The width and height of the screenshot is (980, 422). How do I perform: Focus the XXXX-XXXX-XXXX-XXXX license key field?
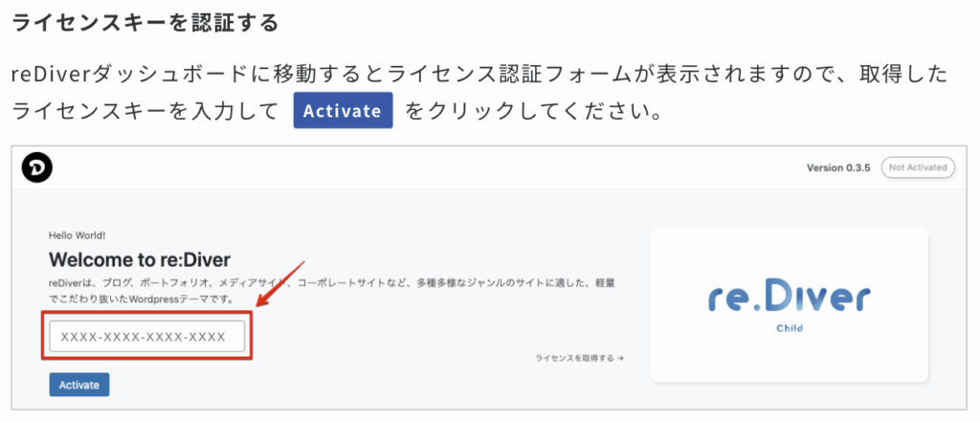(x=146, y=338)
